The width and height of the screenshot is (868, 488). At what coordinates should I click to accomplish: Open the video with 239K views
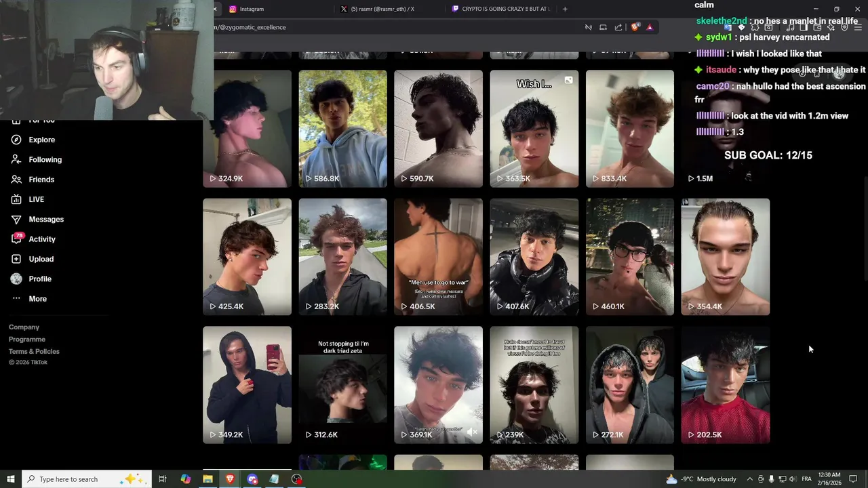[534, 385]
